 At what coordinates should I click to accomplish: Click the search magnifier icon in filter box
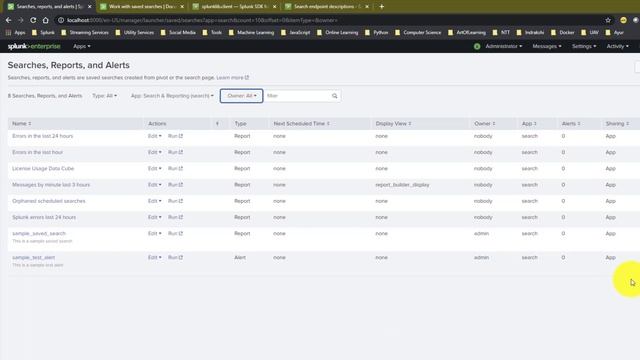(335, 96)
